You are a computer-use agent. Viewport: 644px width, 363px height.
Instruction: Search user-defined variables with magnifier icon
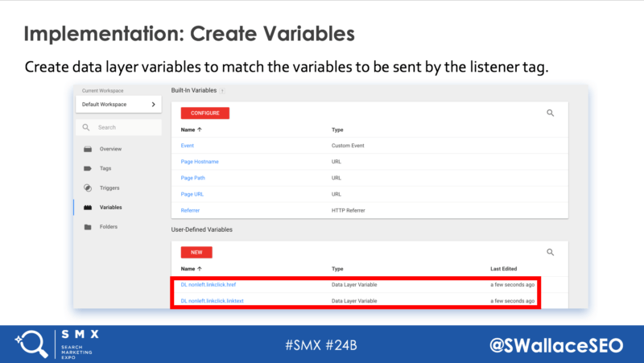pos(551,252)
